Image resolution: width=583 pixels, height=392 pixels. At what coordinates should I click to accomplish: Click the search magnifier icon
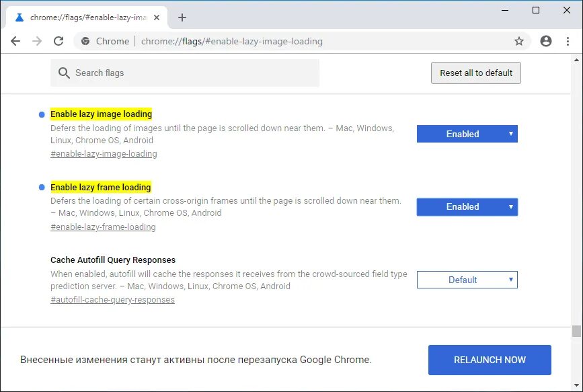[64, 73]
